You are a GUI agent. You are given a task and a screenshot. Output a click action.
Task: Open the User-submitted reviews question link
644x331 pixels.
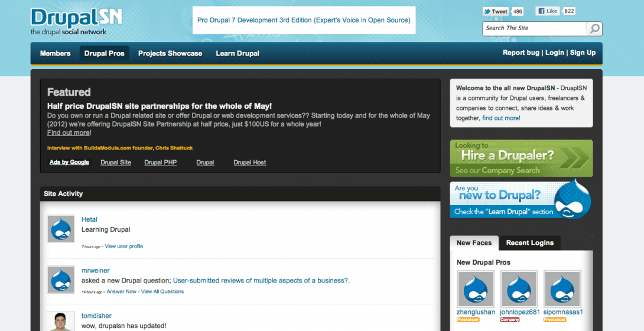tap(261, 281)
